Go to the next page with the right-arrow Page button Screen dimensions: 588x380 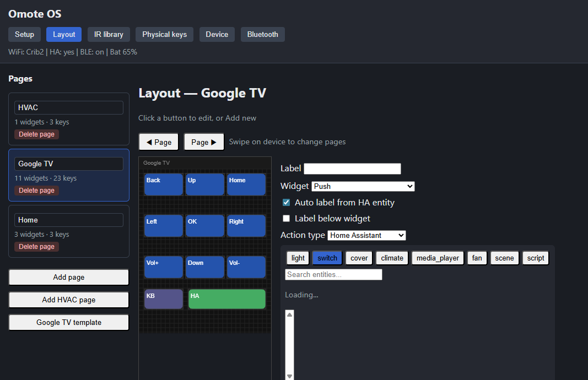[204, 142]
